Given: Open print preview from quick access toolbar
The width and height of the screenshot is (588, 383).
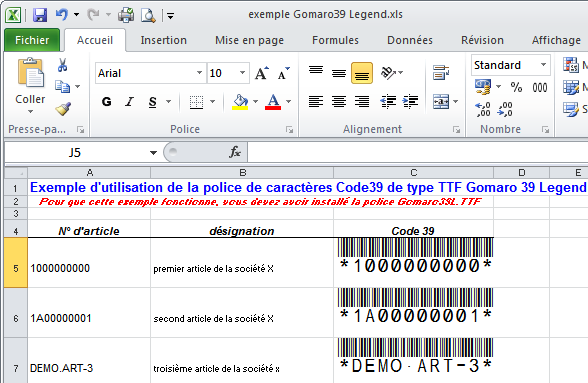Looking at the screenshot, I should pyautogui.click(x=148, y=15).
